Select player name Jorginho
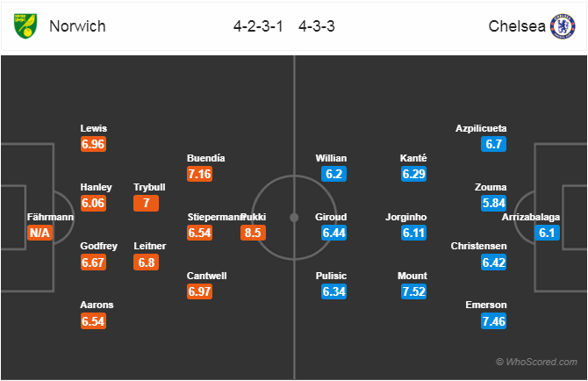The width and height of the screenshot is (588, 381). pos(406,217)
